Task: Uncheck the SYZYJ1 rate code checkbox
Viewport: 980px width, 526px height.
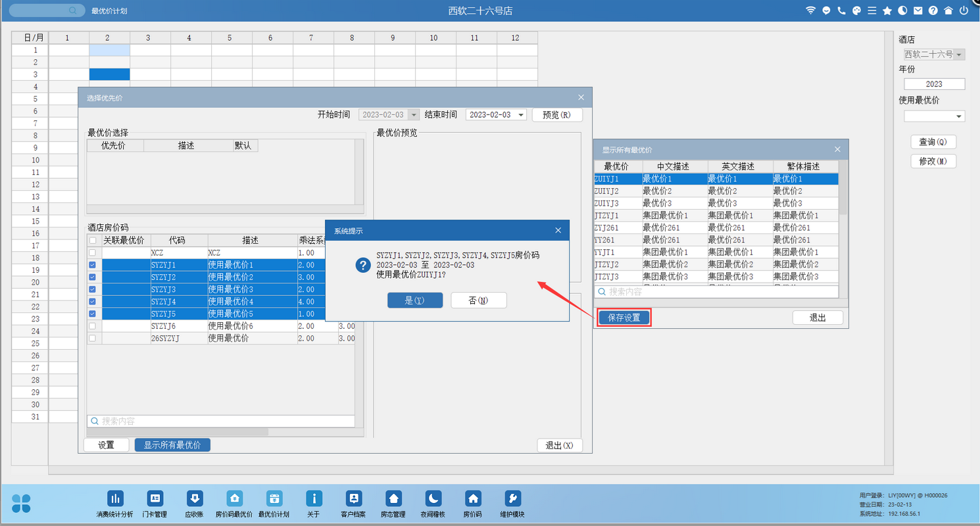Action: [x=92, y=265]
